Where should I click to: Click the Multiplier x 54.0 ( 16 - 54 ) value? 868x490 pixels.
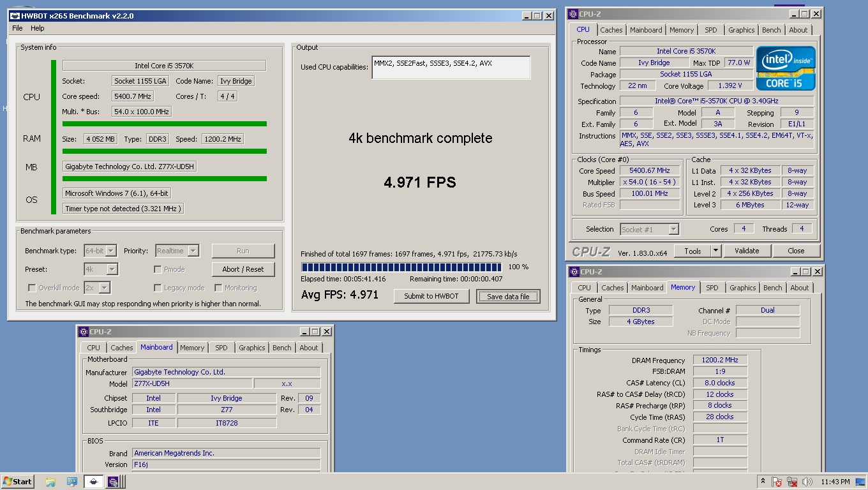pyautogui.click(x=650, y=182)
